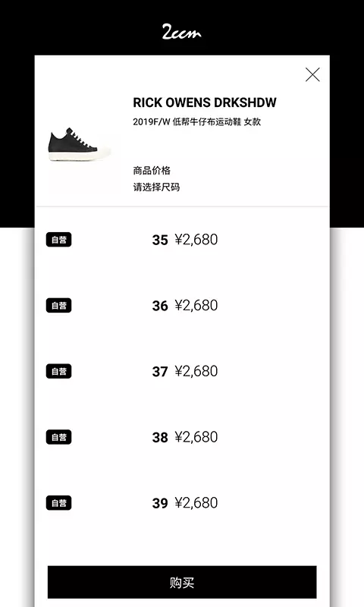Select size 35 at ¥2,680
The height and width of the screenshot is (607, 364).
click(x=182, y=240)
